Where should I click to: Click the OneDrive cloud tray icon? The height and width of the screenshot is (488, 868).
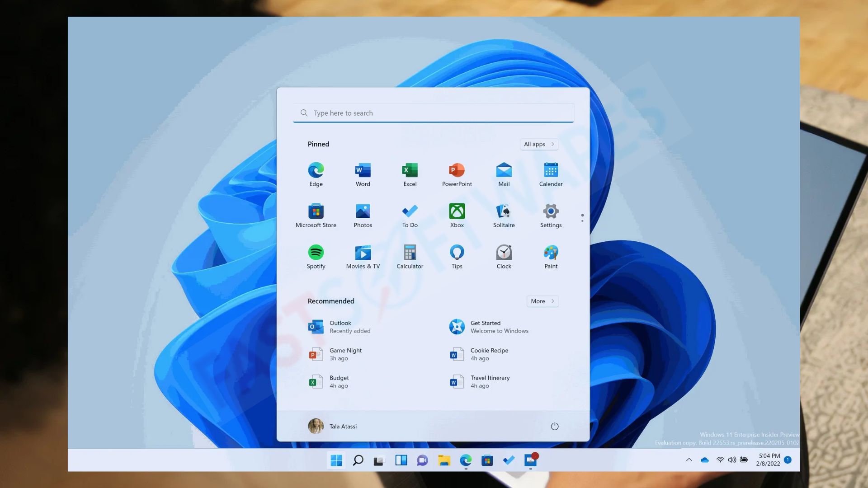tap(704, 460)
